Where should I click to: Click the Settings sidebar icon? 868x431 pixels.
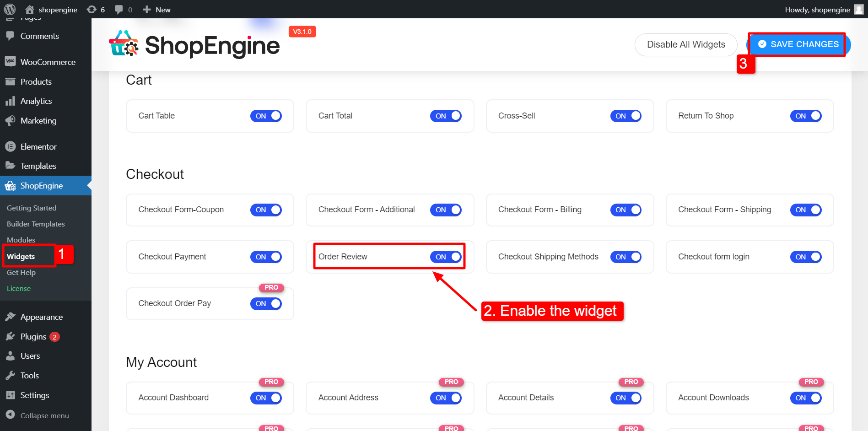point(10,395)
